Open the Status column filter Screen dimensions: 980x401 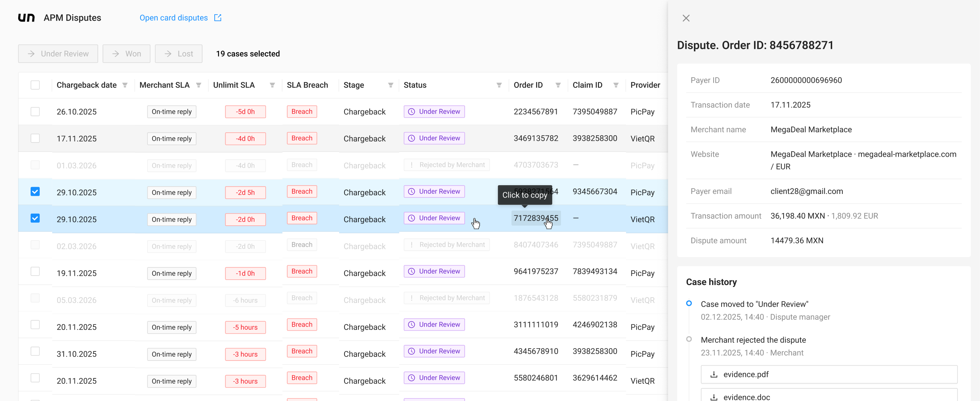point(499,85)
